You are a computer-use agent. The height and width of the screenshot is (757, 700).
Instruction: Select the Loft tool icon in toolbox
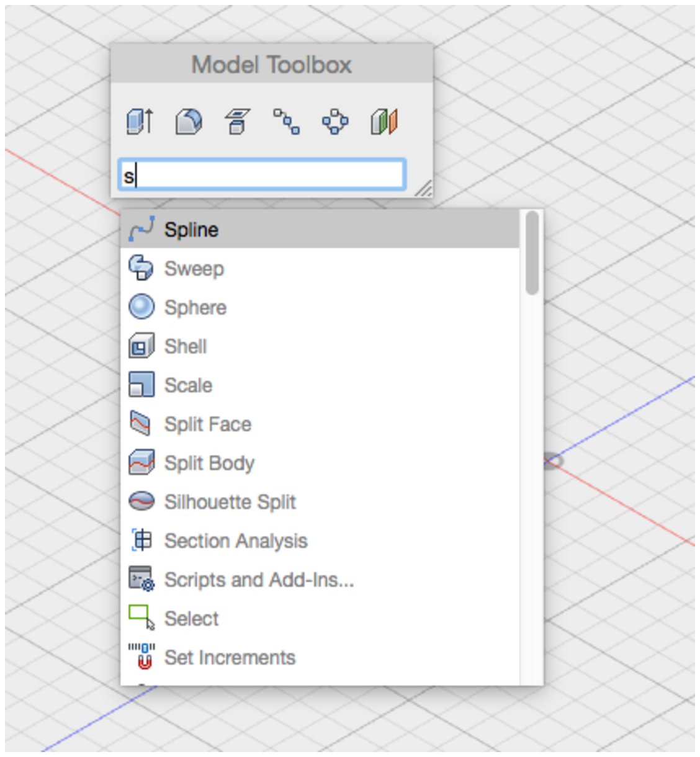(x=237, y=121)
